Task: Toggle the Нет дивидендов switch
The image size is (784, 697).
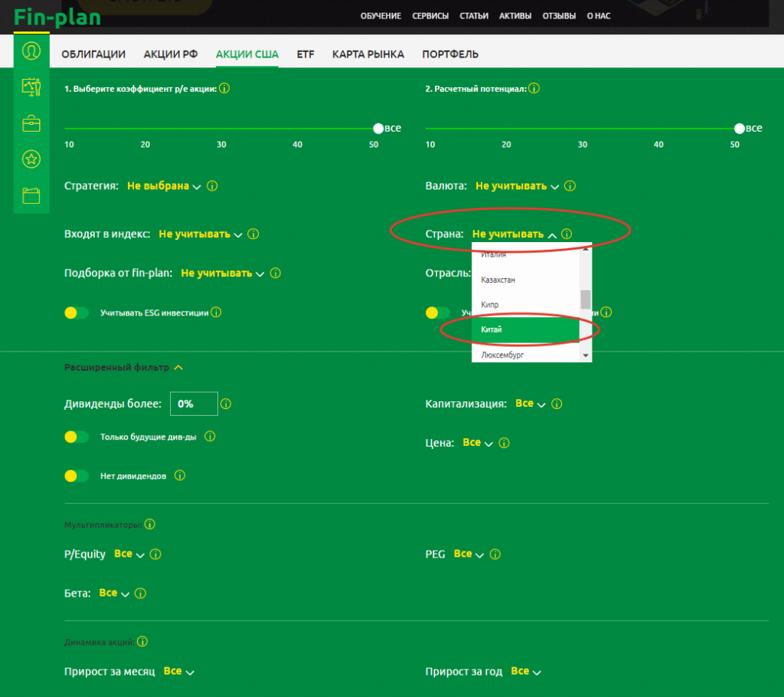Action: click(x=77, y=476)
